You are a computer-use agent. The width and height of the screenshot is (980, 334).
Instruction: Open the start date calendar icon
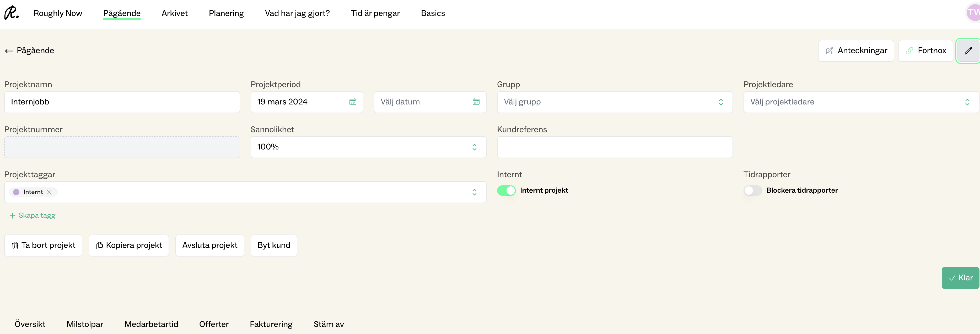pyautogui.click(x=353, y=102)
